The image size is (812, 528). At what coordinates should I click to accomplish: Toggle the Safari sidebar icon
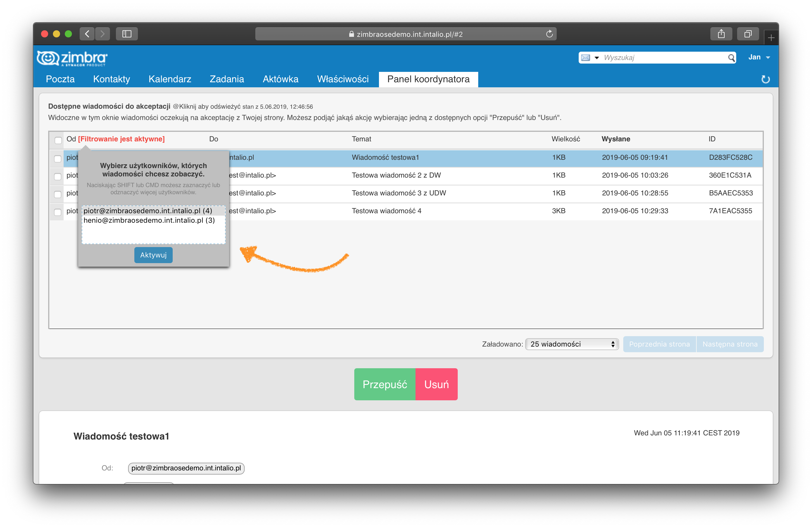click(127, 34)
